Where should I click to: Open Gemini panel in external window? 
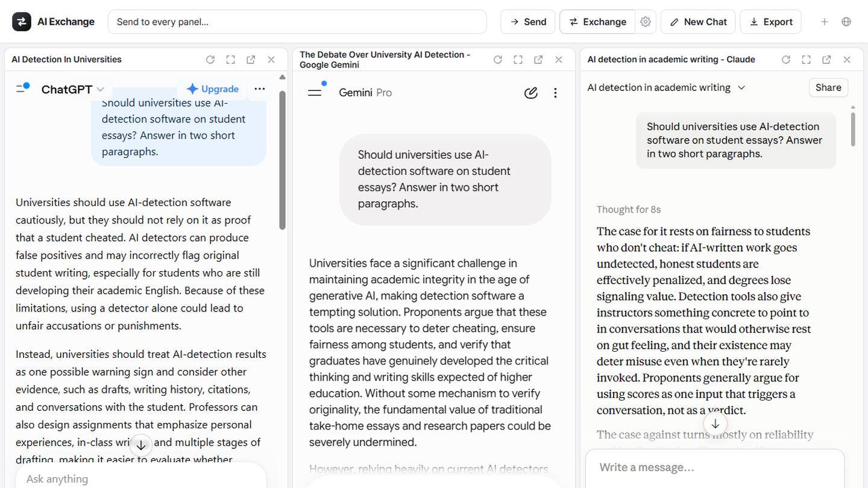click(x=538, y=60)
